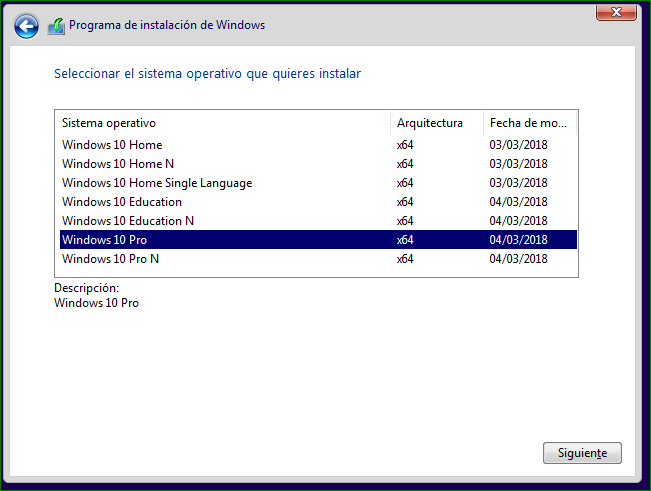Select Windows 10 Pro N row
This screenshot has width=651, height=491.
(318, 259)
